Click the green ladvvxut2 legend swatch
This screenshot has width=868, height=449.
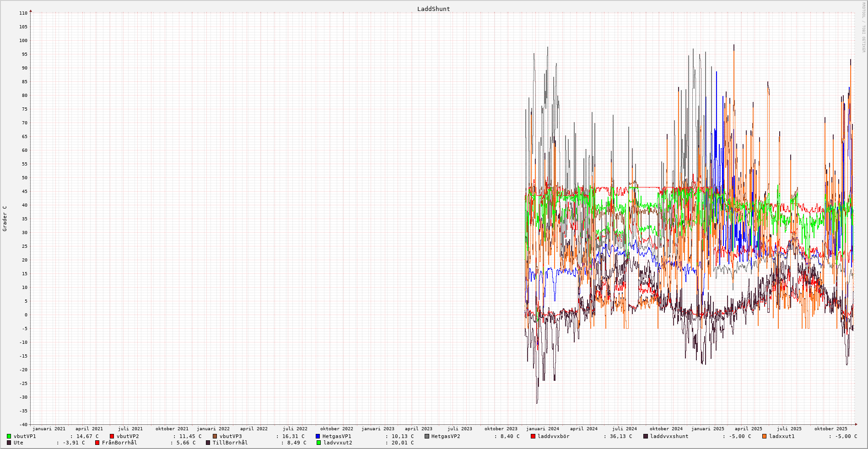pos(319,443)
